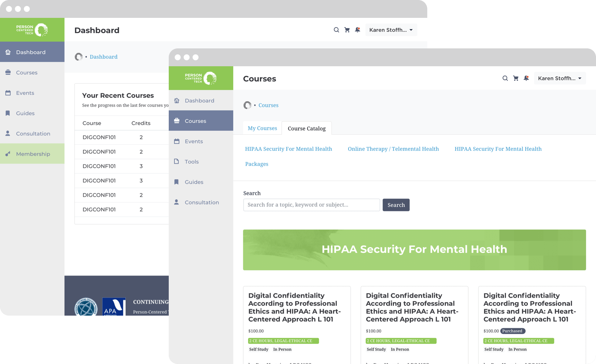Open the first Digital Confidentiality course card
596x364 pixels.
click(294, 307)
